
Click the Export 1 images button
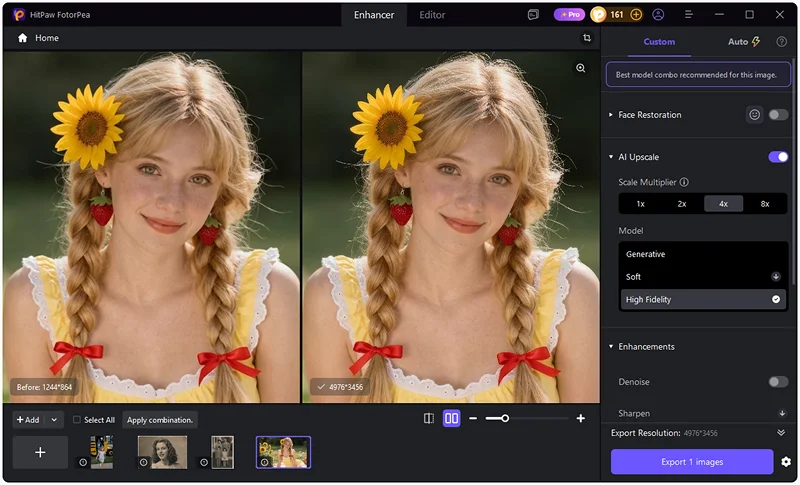(x=692, y=462)
